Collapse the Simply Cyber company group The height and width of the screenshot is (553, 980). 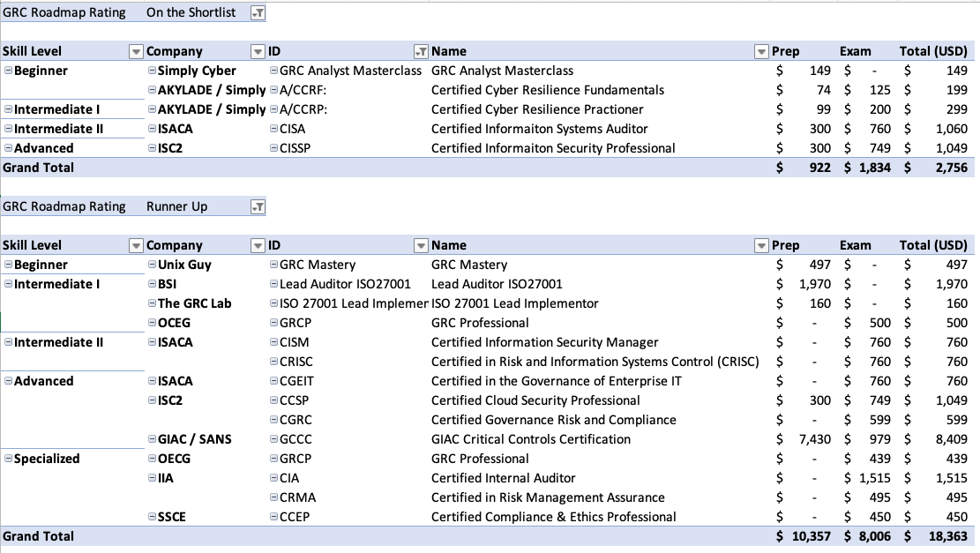152,71
